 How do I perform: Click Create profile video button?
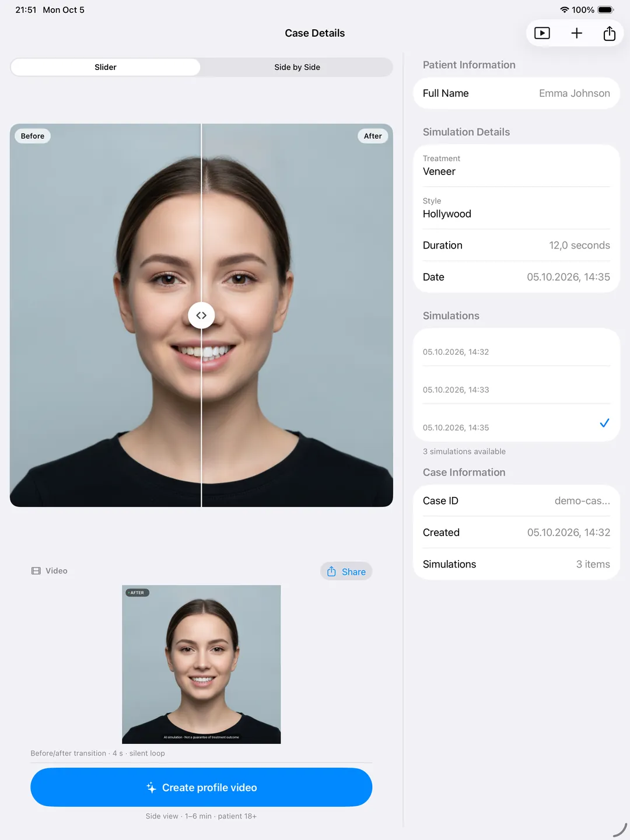(201, 787)
